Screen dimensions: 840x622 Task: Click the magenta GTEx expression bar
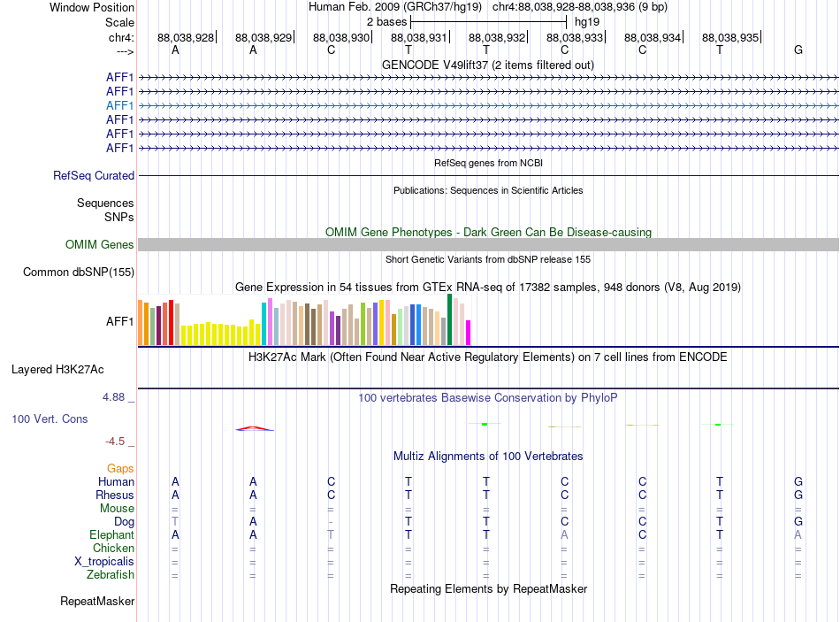pyautogui.click(x=469, y=333)
